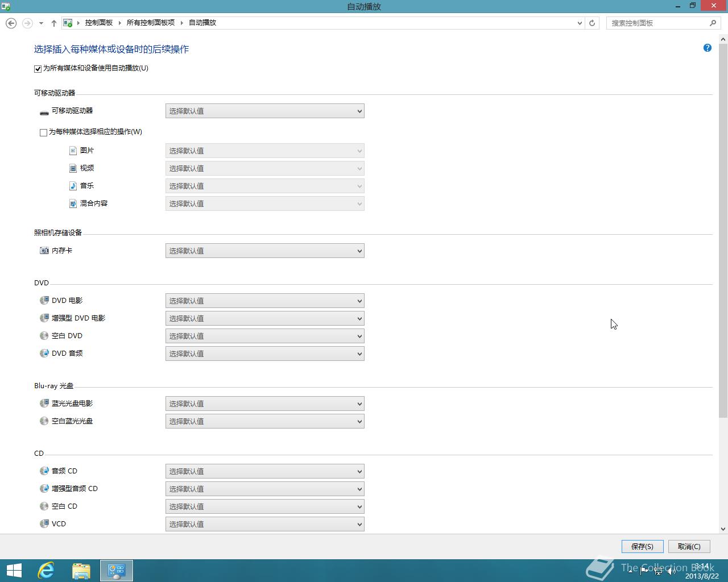Open the 空白蓝光光盘 action dropdown
The height and width of the screenshot is (582, 728).
click(265, 421)
